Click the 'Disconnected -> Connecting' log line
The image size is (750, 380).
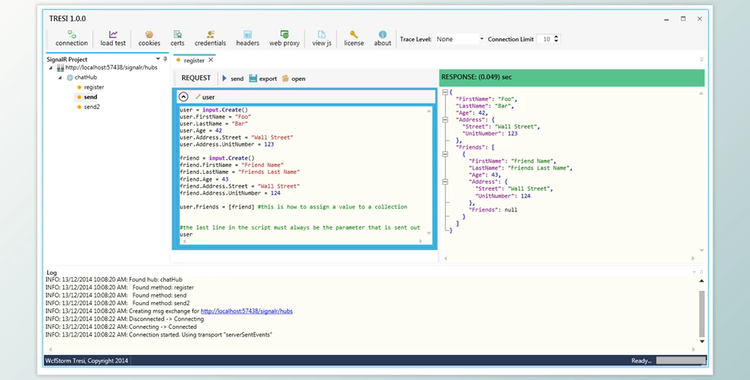click(124, 319)
